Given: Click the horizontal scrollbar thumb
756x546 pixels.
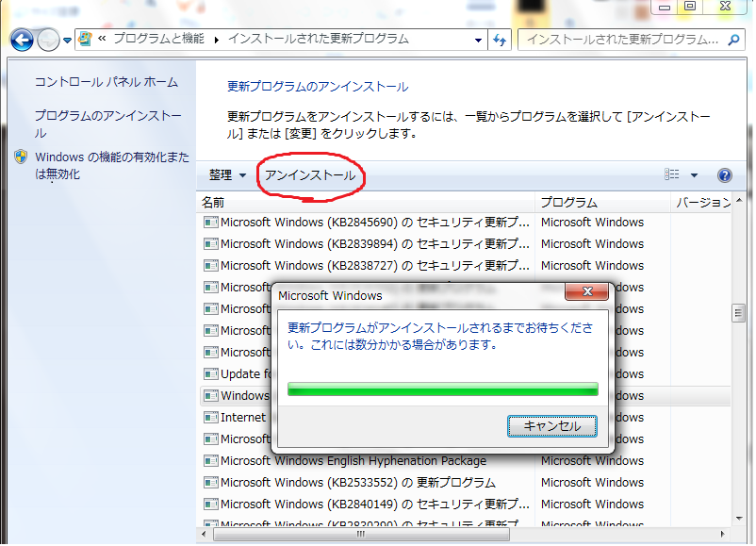Looking at the screenshot, I should pyautogui.click(x=361, y=535).
